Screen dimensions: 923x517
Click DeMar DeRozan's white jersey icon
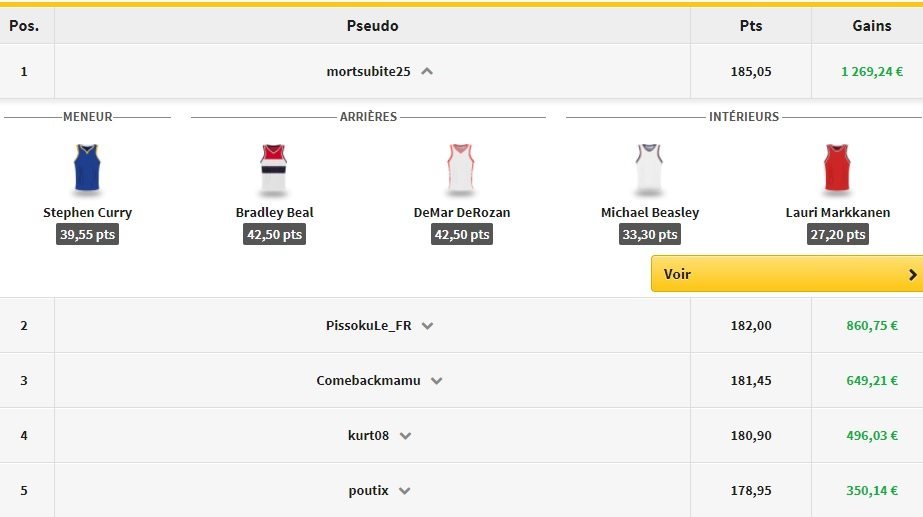pyautogui.click(x=461, y=169)
